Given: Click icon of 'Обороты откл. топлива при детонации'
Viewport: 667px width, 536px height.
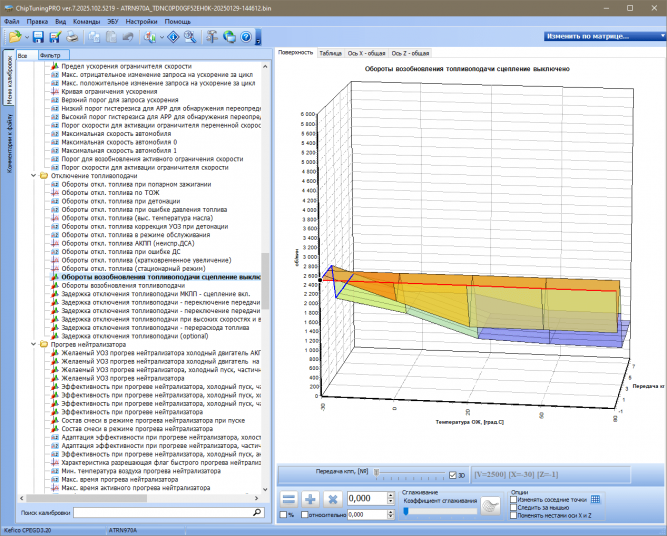Looking at the screenshot, I should pyautogui.click(x=54, y=201).
